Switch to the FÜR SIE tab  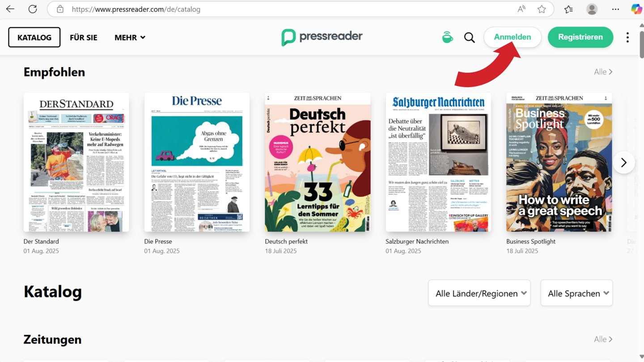point(84,38)
